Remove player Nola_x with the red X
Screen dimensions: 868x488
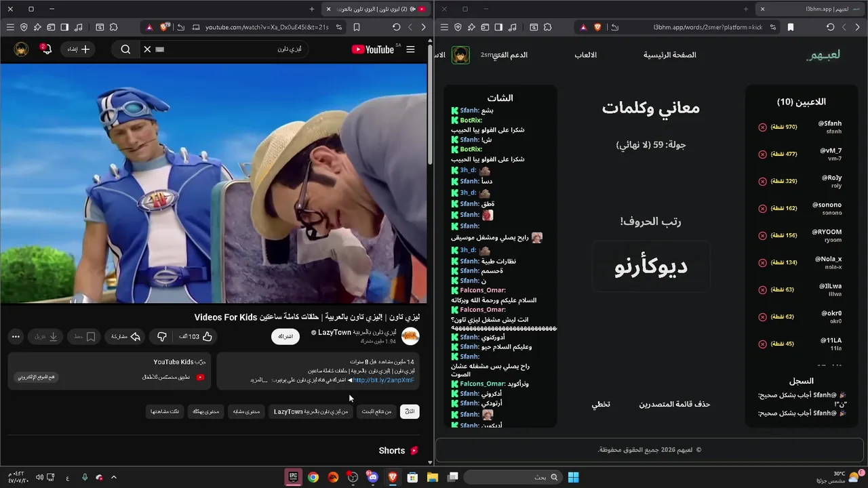[x=762, y=263]
